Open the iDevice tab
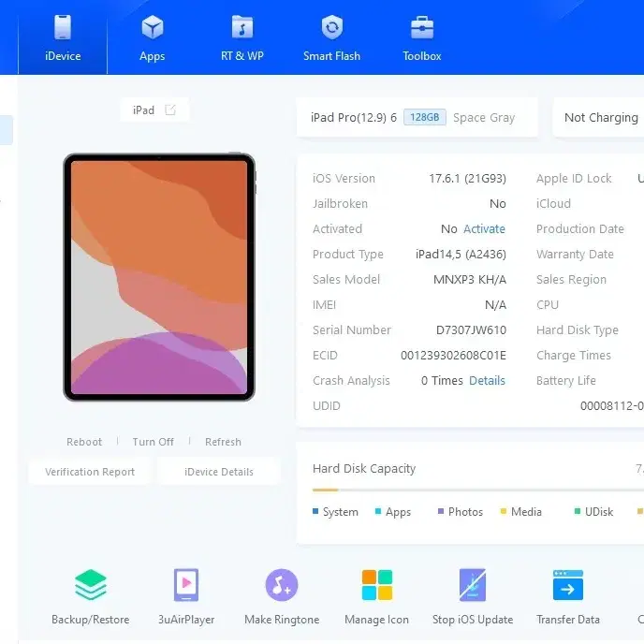This screenshot has width=644, height=644. (63, 37)
